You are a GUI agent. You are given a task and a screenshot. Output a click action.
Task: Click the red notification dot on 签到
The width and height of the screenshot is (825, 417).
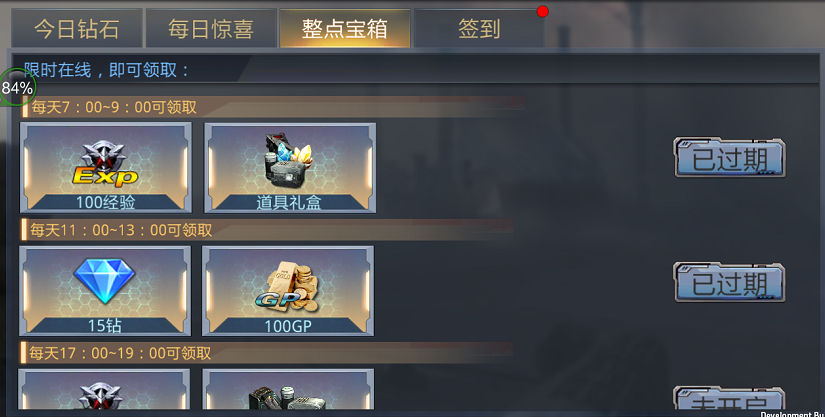(542, 11)
